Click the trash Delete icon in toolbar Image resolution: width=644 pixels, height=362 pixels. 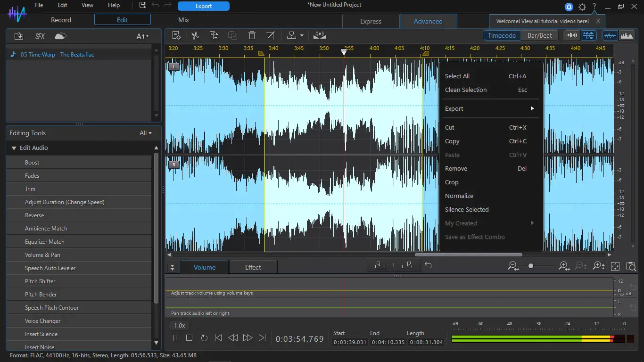pos(252,35)
